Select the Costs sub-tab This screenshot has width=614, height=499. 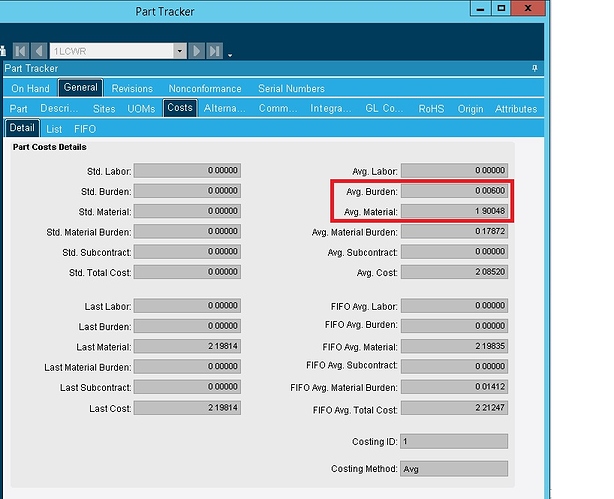(x=180, y=108)
